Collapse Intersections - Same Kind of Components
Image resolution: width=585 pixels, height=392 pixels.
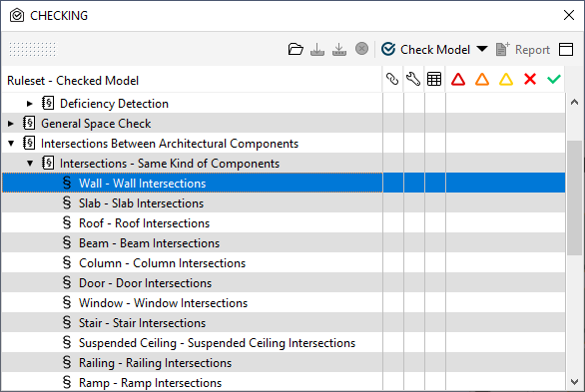pos(30,164)
